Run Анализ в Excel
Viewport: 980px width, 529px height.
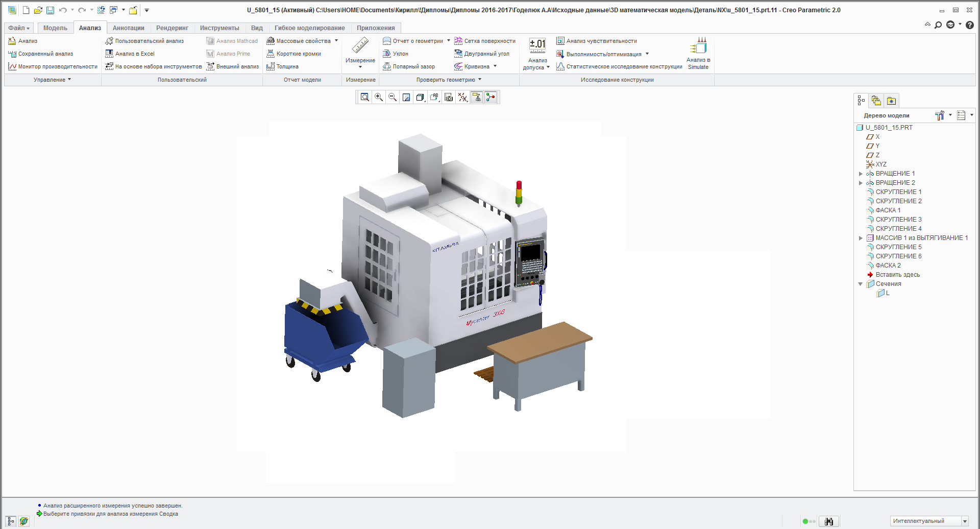[130, 54]
